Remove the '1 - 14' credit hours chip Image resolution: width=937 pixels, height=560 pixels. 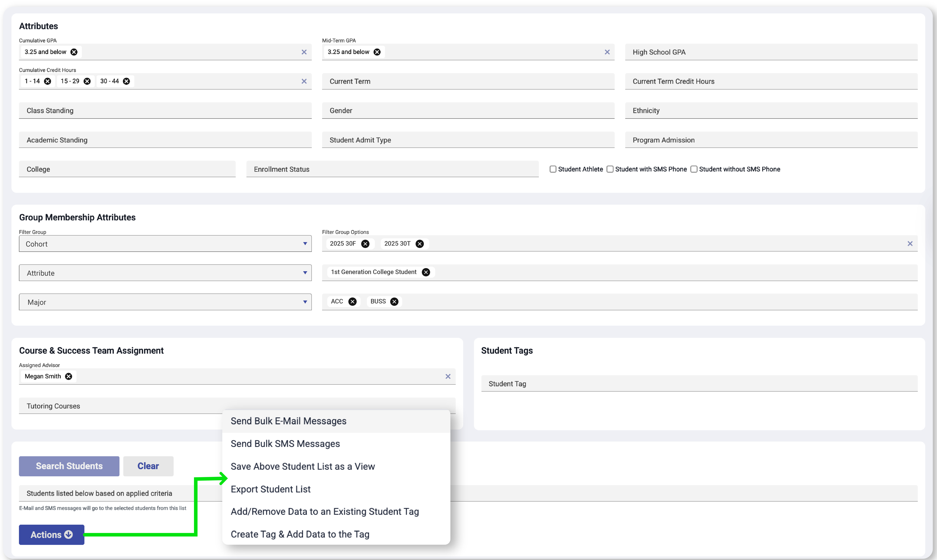coord(48,81)
